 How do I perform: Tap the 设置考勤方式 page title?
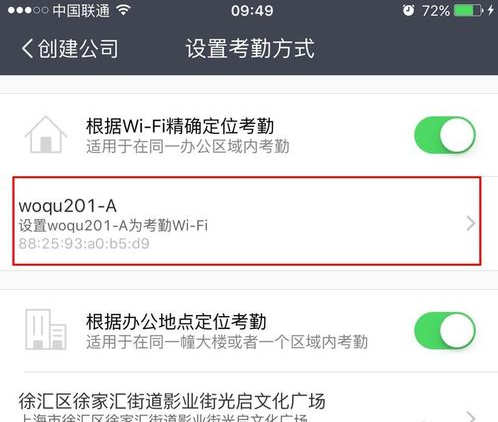pos(250,48)
